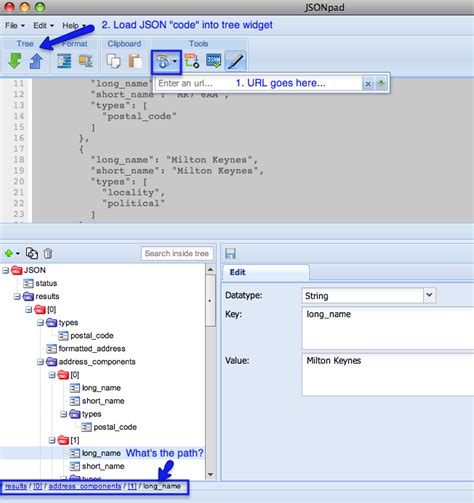The height and width of the screenshot is (503, 474).
Task: Click the Key field containing long_name
Action: (x=388, y=328)
